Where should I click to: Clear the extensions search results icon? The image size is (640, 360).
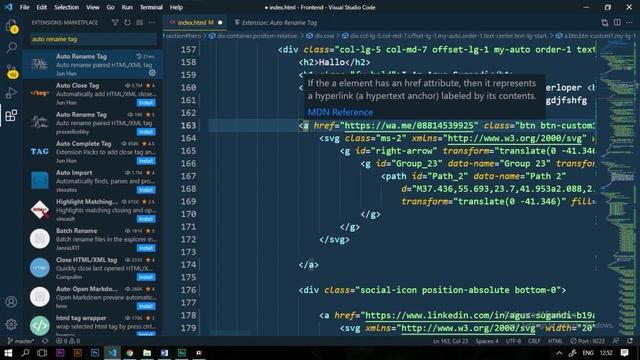[x=140, y=22]
